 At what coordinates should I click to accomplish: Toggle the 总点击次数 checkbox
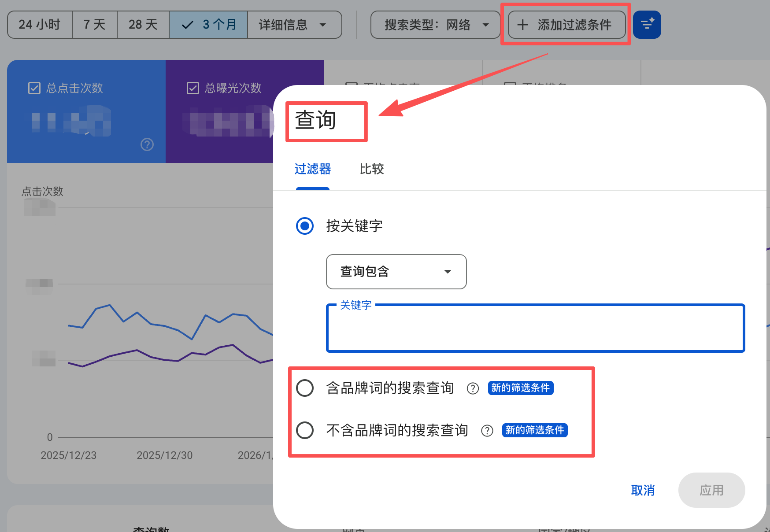coord(34,88)
